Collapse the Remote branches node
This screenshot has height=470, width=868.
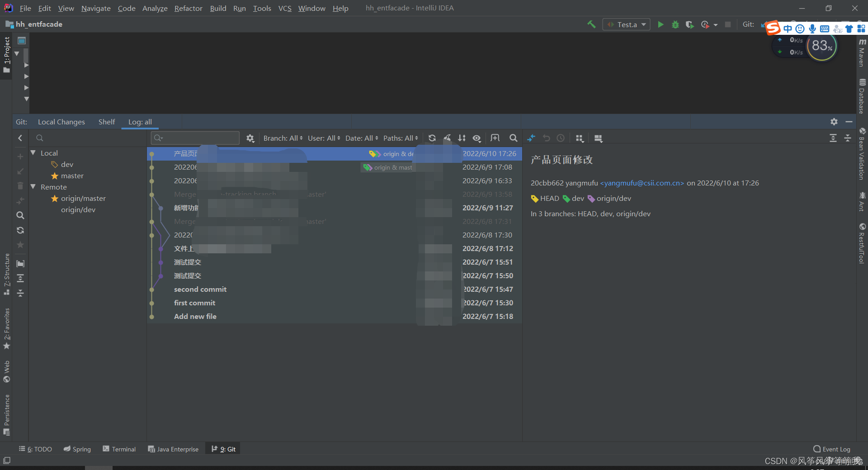tap(33, 187)
